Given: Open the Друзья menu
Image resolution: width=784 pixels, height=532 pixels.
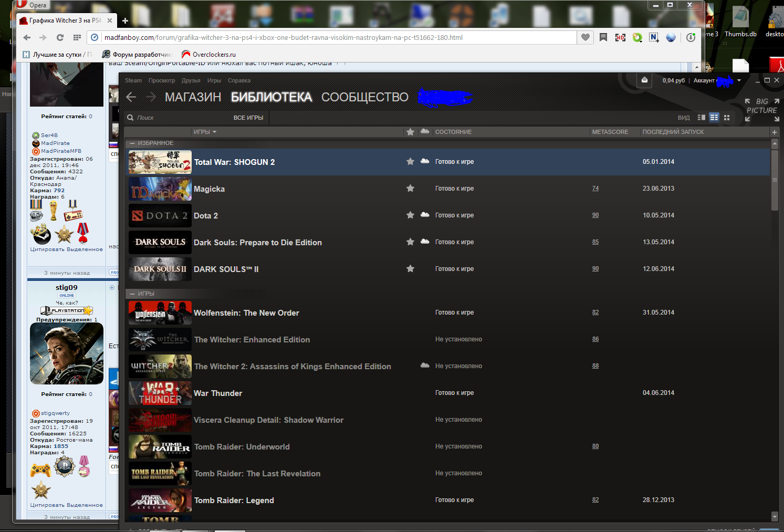Looking at the screenshot, I should pyautogui.click(x=191, y=80).
